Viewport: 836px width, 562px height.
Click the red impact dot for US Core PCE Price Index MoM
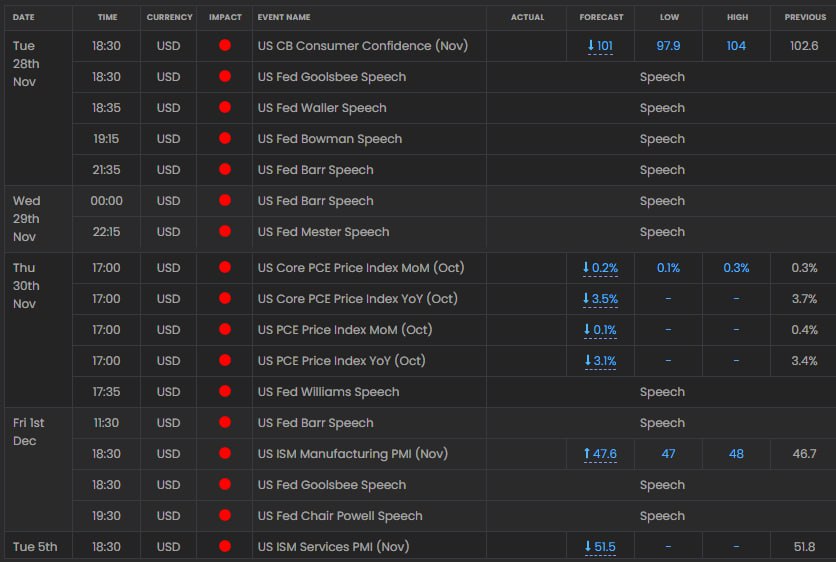(225, 268)
